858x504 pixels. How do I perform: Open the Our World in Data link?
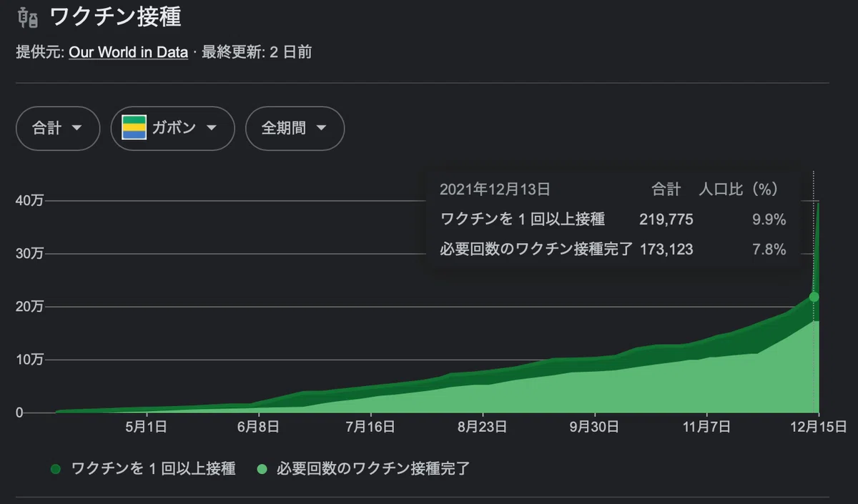(128, 52)
